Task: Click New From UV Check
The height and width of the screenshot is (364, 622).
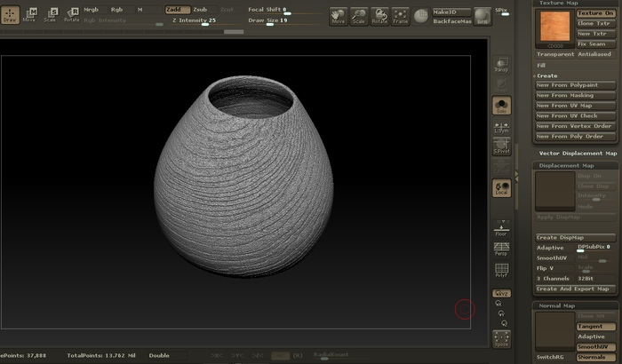Action: tap(576, 116)
